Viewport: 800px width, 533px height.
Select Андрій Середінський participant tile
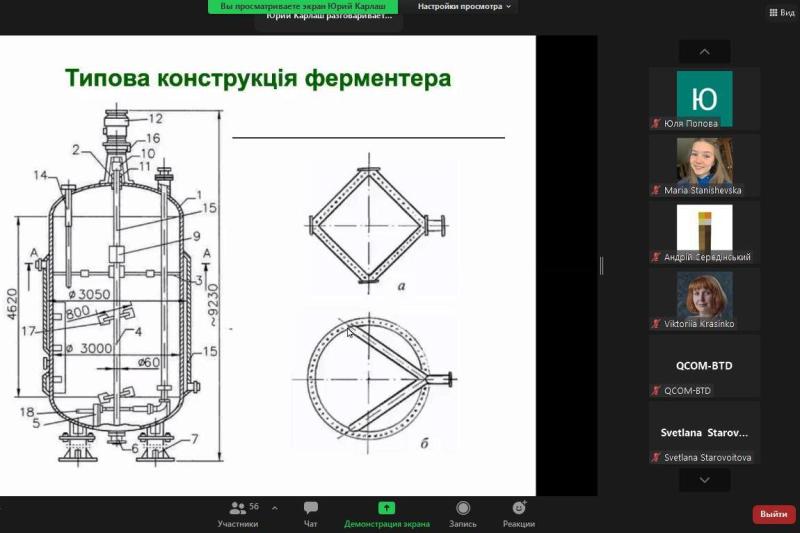tap(705, 233)
